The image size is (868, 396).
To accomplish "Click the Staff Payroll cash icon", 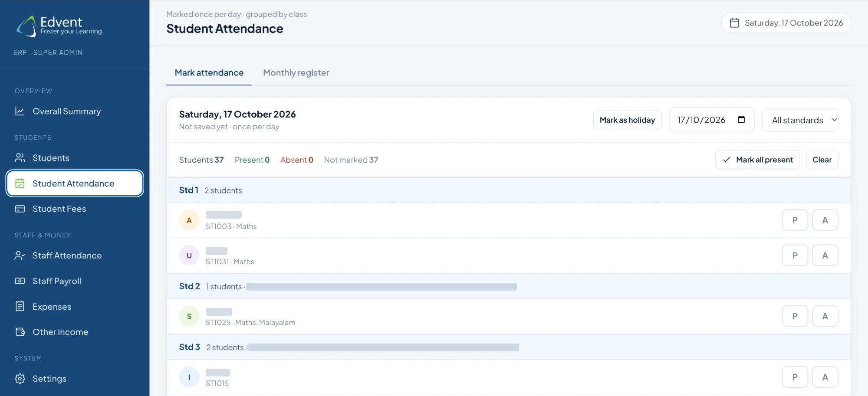I will tap(20, 281).
